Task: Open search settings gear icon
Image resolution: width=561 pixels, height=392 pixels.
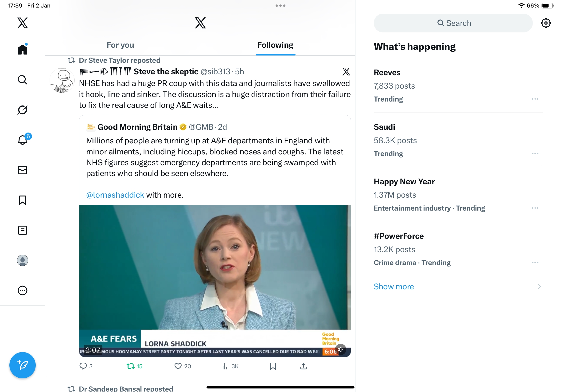Action: (545, 23)
